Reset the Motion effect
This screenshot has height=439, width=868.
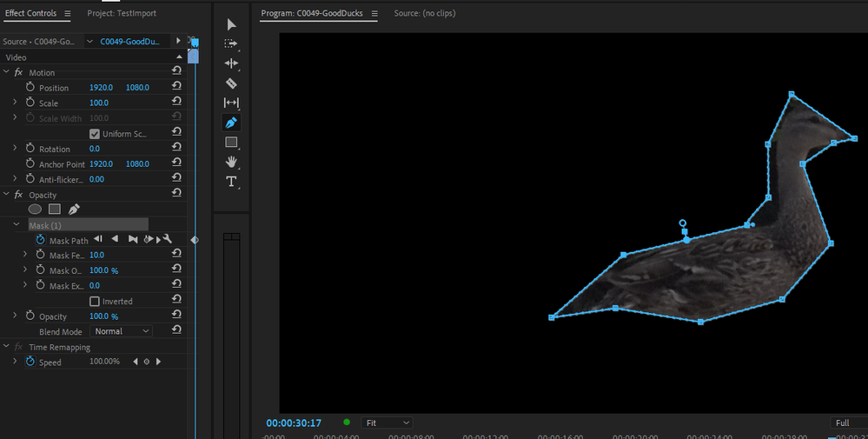tap(176, 70)
